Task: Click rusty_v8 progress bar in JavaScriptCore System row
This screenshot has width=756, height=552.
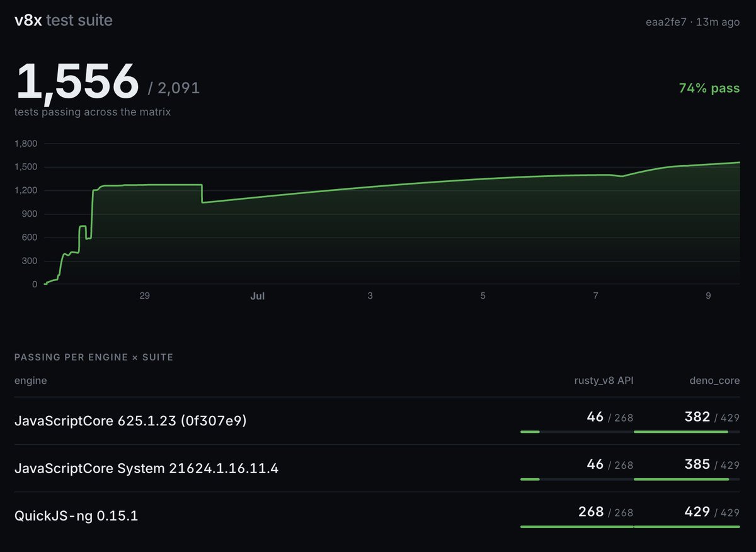Action: (577, 479)
